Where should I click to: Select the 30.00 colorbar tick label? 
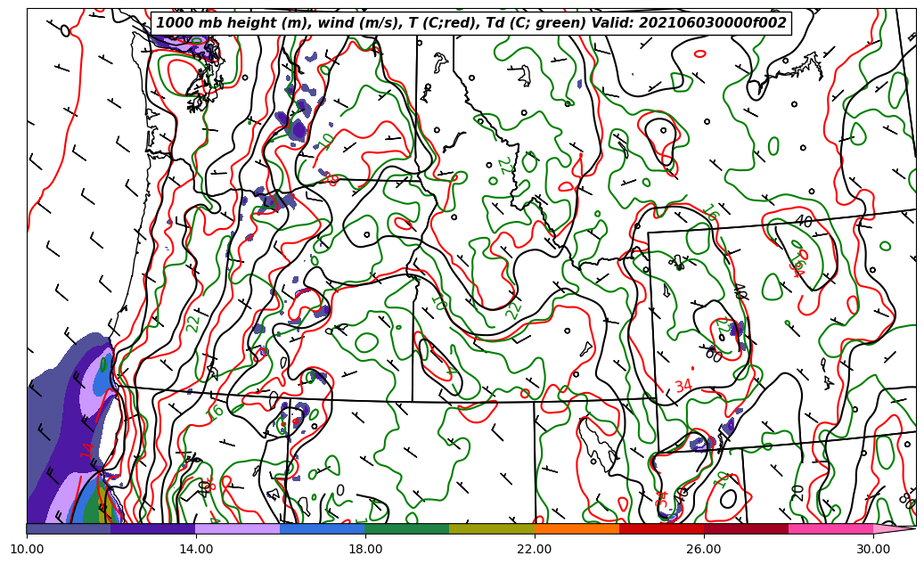coord(873,550)
